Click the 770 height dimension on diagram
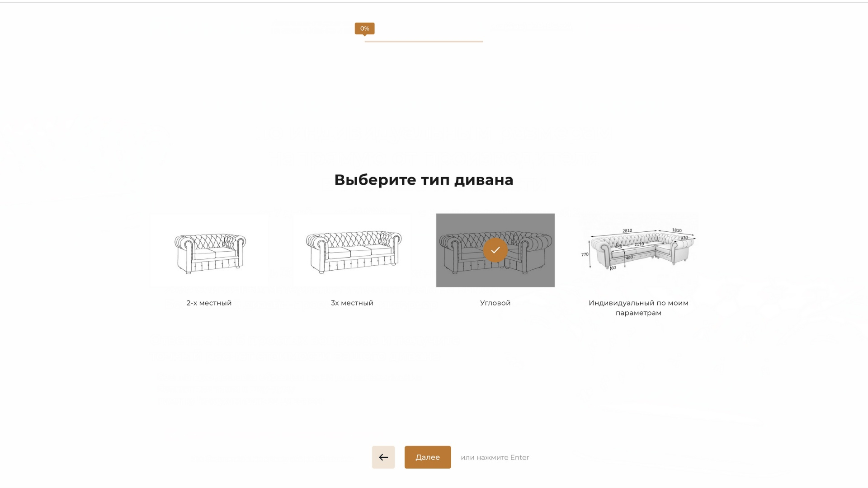The height and width of the screenshot is (488, 868). coord(585,254)
